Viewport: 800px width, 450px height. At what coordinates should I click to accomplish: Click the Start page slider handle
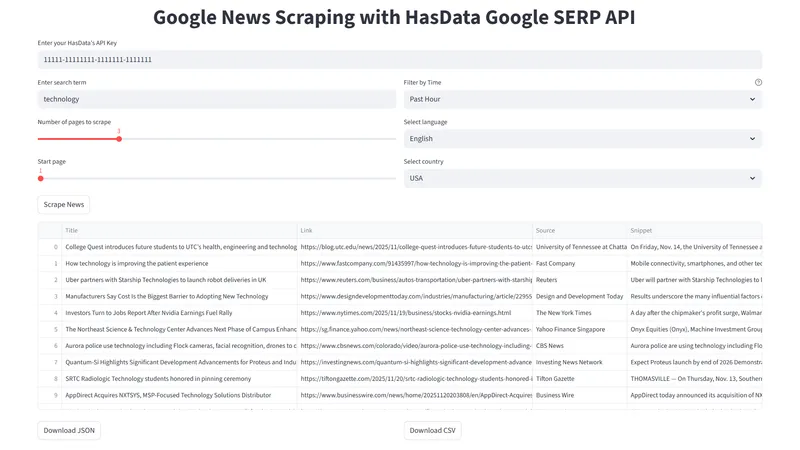point(41,179)
